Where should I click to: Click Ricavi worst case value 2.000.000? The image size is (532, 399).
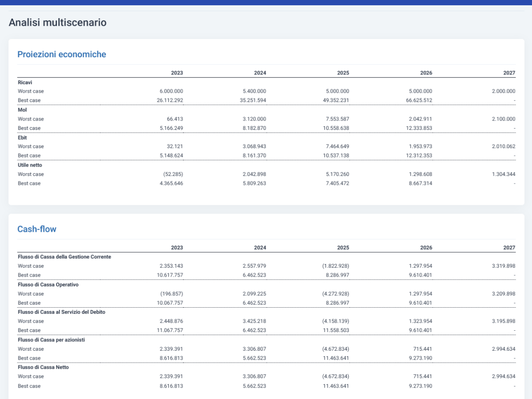504,91
